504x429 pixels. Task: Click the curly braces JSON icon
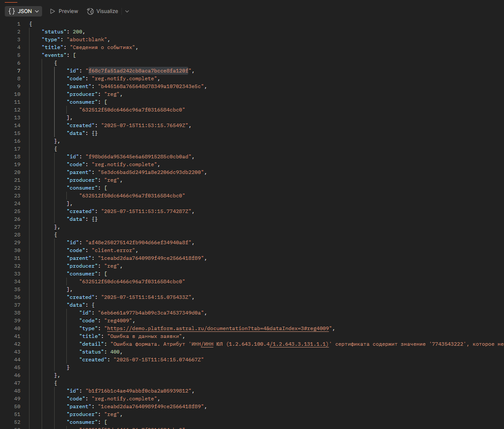pyautogui.click(x=12, y=11)
